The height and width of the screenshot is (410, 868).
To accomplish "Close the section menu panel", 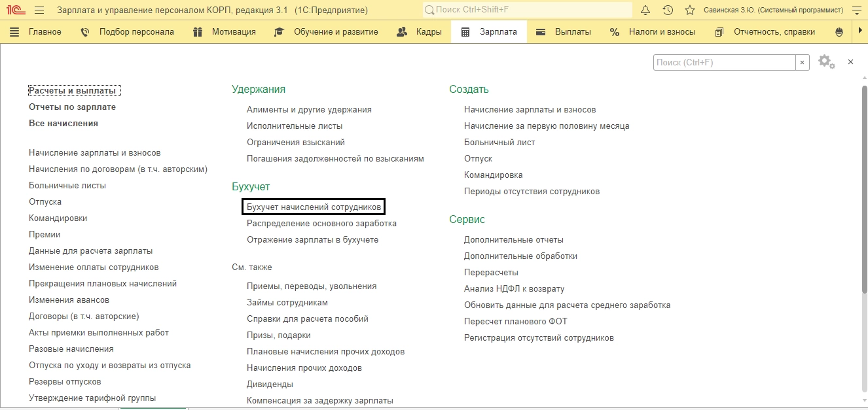I will point(850,62).
